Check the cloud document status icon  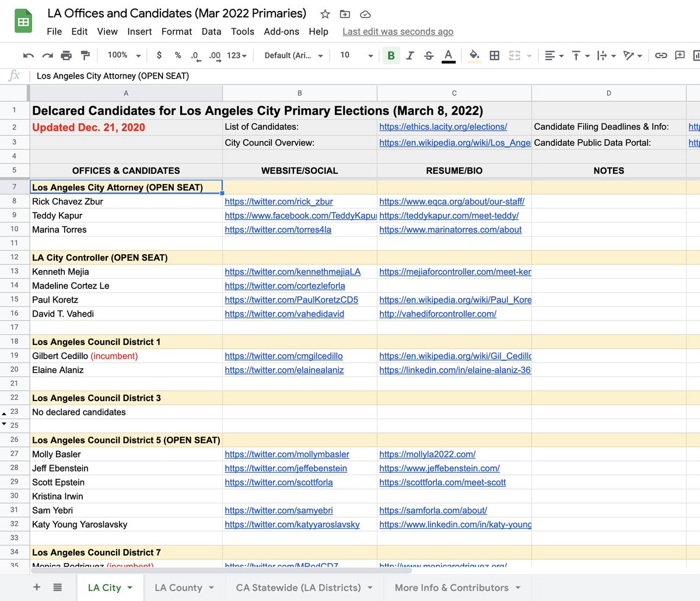pyautogui.click(x=365, y=14)
